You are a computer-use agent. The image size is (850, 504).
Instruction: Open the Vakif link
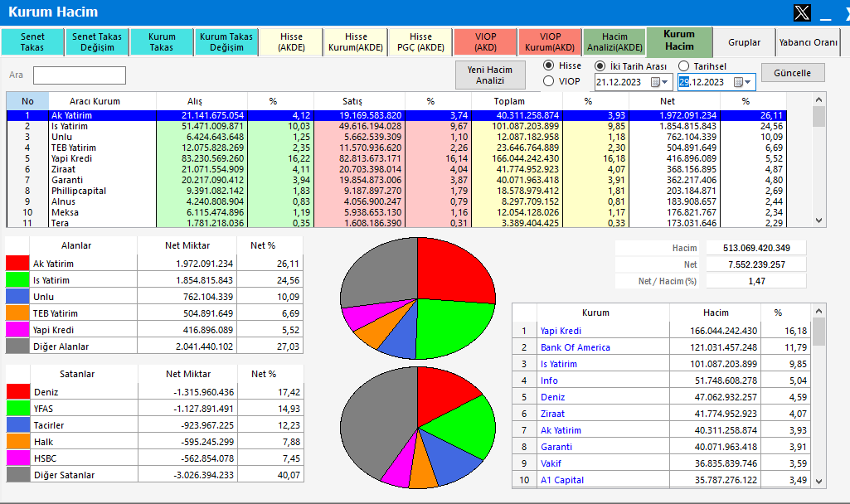tap(551, 463)
